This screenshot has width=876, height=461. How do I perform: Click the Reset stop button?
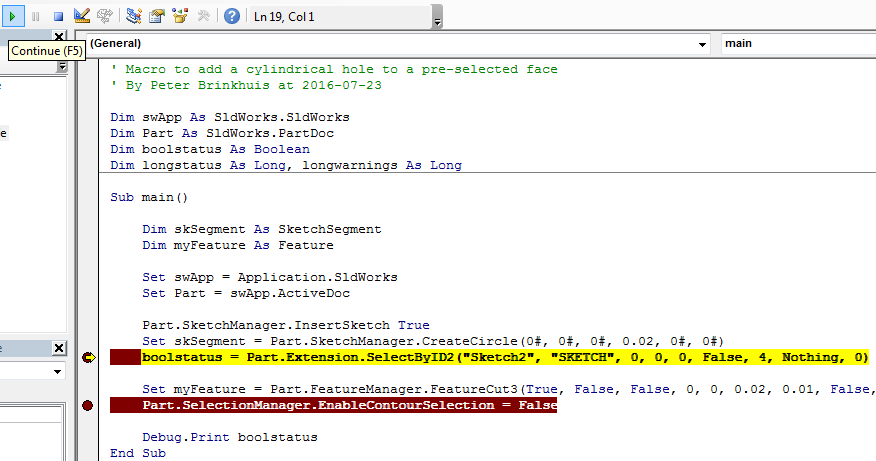coord(58,16)
